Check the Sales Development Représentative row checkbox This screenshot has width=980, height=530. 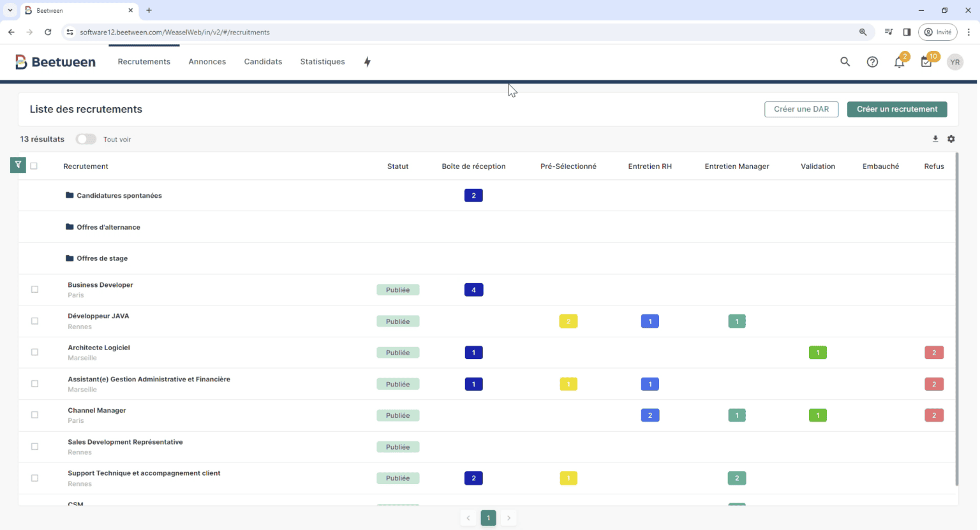click(x=35, y=446)
